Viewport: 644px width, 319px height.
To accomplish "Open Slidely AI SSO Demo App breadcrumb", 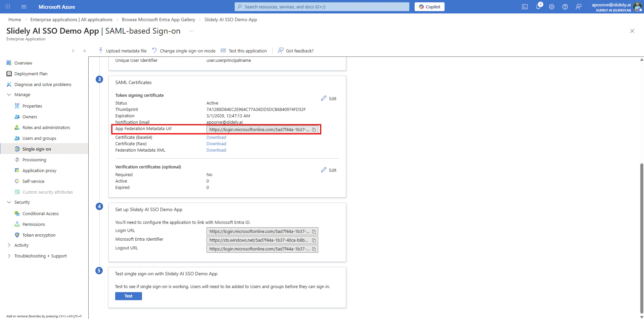I will point(231,19).
